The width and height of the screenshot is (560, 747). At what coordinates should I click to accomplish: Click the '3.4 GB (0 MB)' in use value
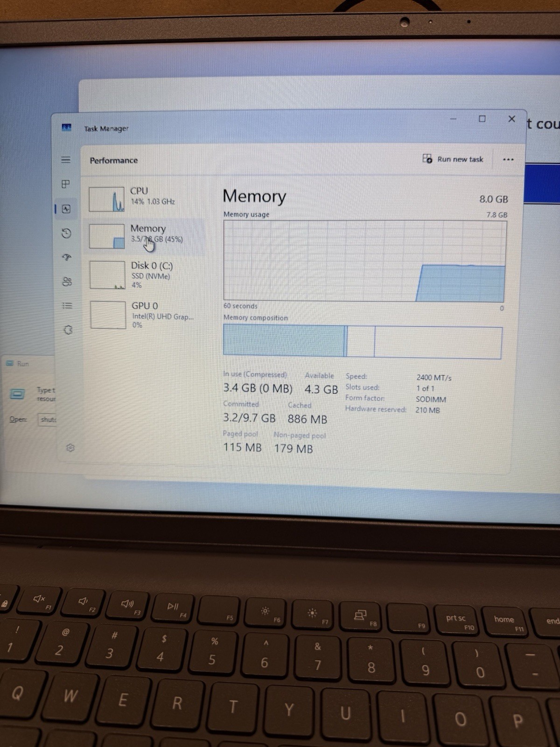pos(258,388)
